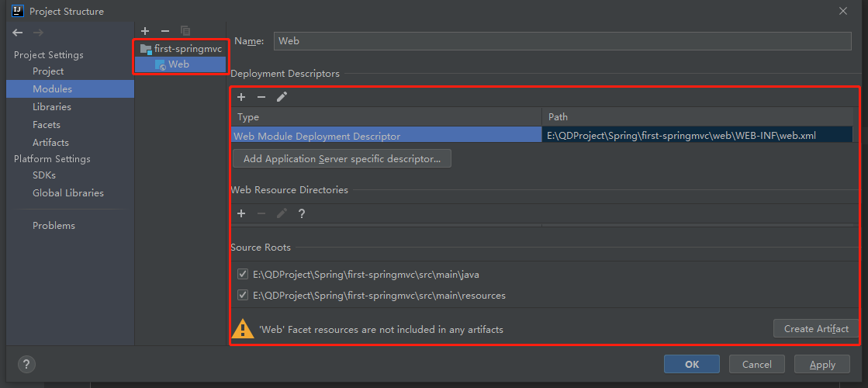Edit deployment descriptor with pencil icon
The width and height of the screenshot is (868, 388).
coord(282,98)
